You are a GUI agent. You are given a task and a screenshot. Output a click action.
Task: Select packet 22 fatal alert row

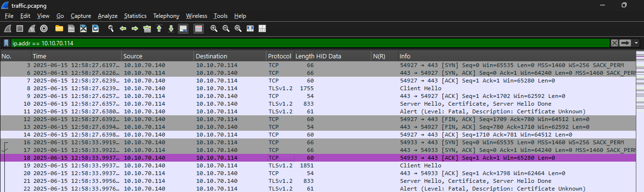pos(318,189)
